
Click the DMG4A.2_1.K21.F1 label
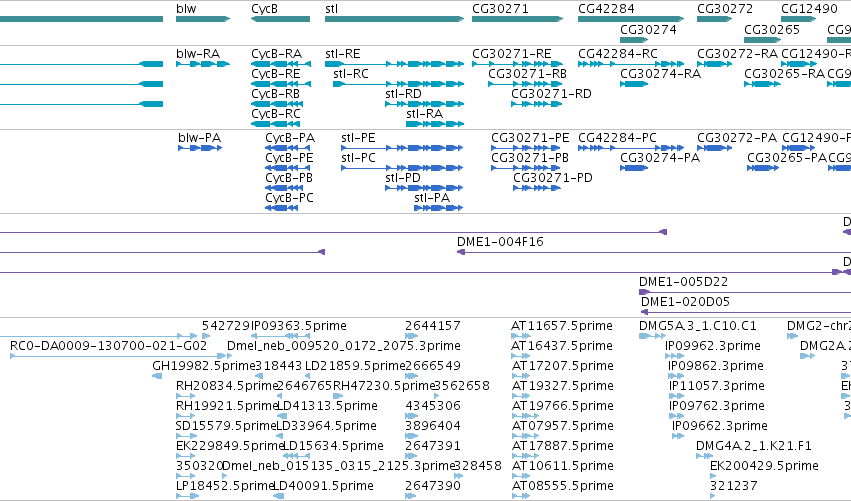754,446
